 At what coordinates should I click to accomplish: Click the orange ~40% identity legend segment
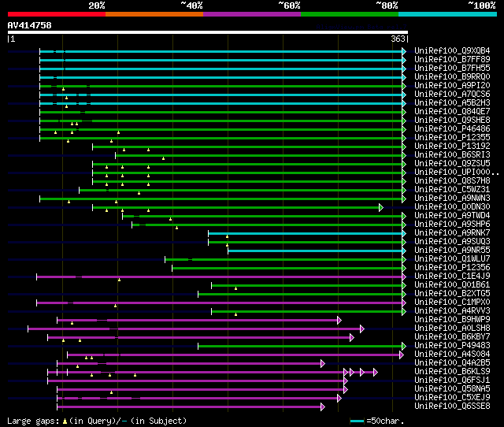(154, 14)
